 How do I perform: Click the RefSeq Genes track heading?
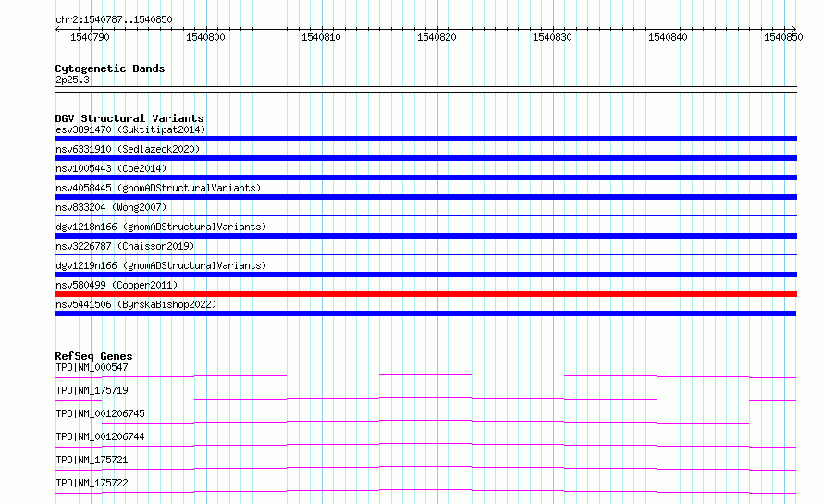point(93,356)
